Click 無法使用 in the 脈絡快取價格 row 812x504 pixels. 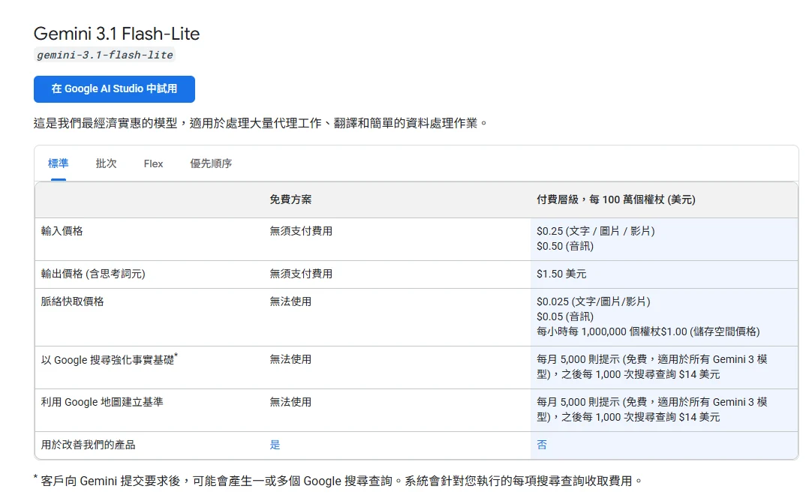pos(290,301)
